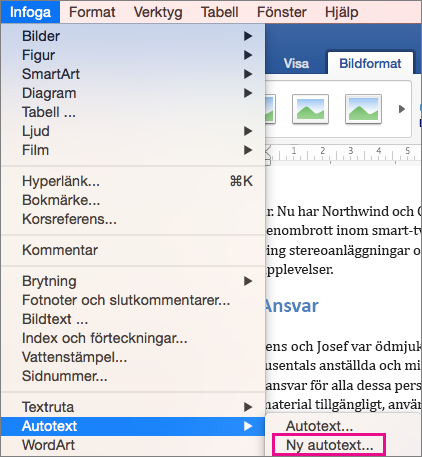The image size is (422, 457).
Task: Select the rightmost picture style thumbnail
Action: point(363,109)
